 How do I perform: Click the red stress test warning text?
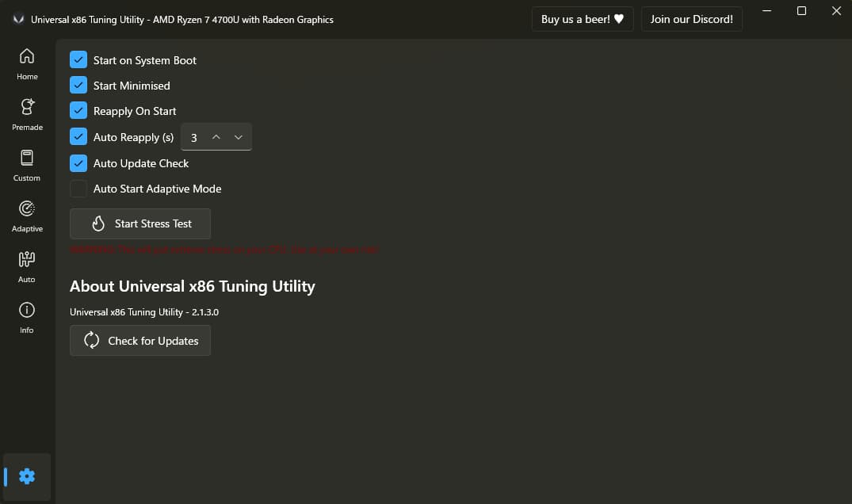pyautogui.click(x=224, y=250)
